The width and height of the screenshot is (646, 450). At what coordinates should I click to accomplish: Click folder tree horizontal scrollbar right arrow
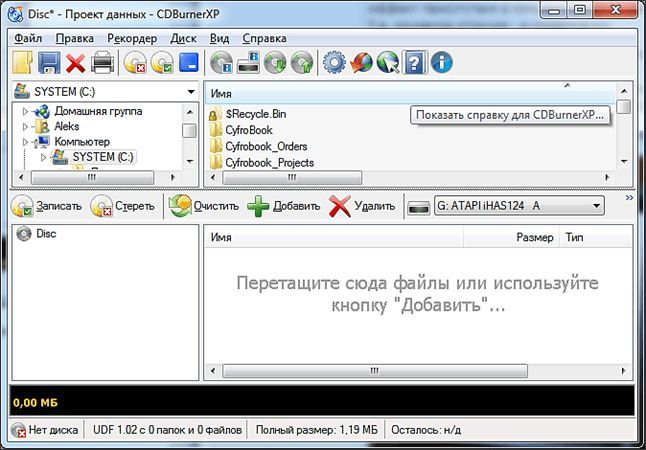pyautogui.click(x=173, y=178)
